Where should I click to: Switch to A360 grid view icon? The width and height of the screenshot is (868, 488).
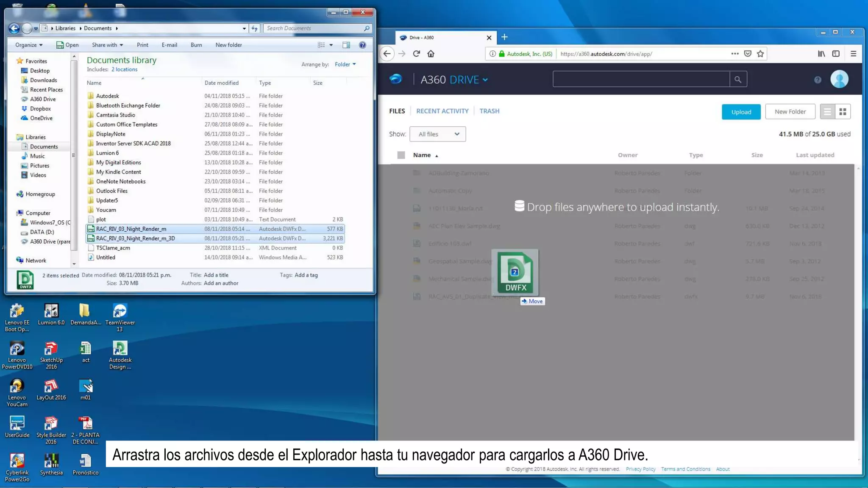click(x=843, y=112)
